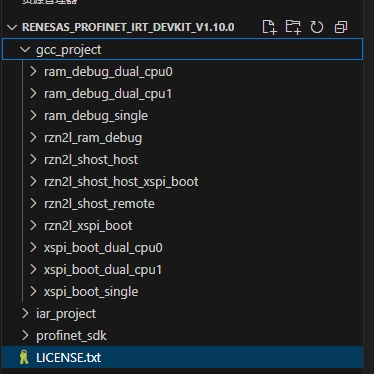
Task: Select rzn2l_shost_remote folder name
Action: (x=99, y=204)
